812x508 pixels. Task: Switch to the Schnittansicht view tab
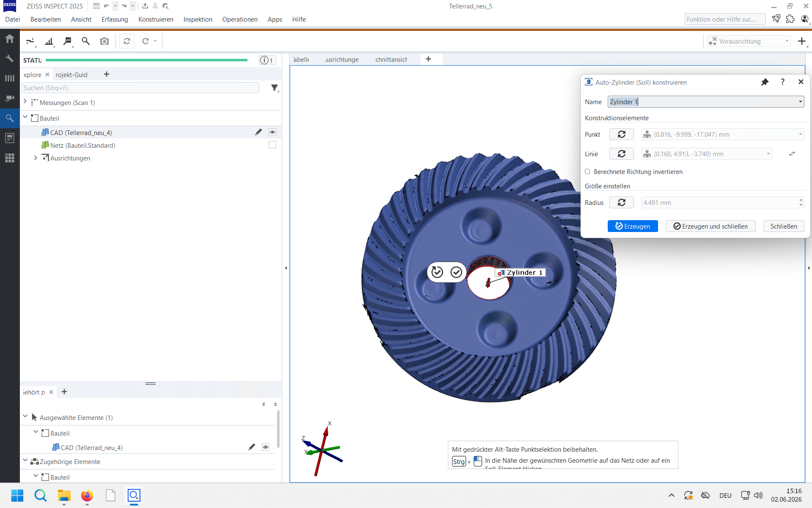[391, 60]
